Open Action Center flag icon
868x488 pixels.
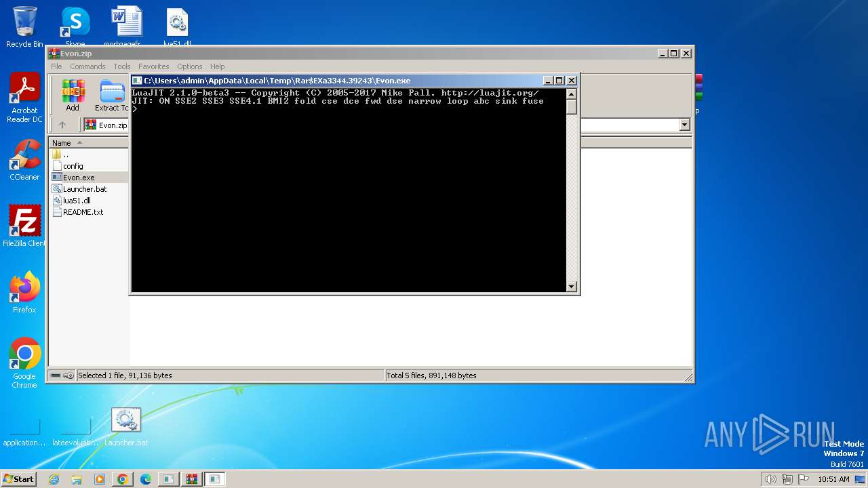[803, 479]
